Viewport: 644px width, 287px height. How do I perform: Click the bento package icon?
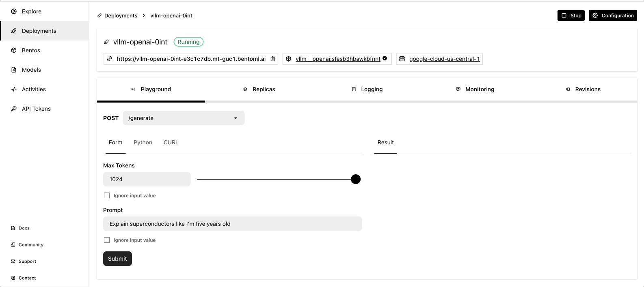coord(288,59)
